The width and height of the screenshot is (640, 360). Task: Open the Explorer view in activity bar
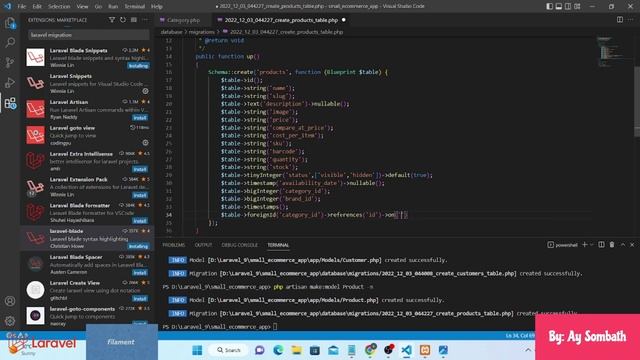click(10, 23)
